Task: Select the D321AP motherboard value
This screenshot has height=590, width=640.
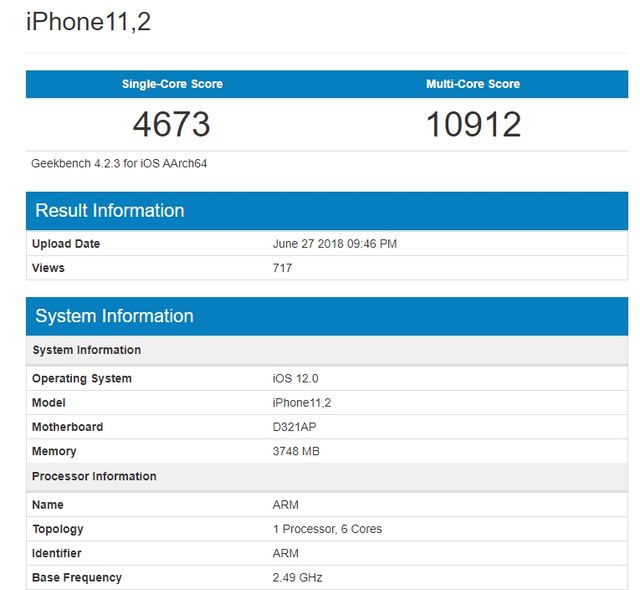Action: [x=294, y=427]
